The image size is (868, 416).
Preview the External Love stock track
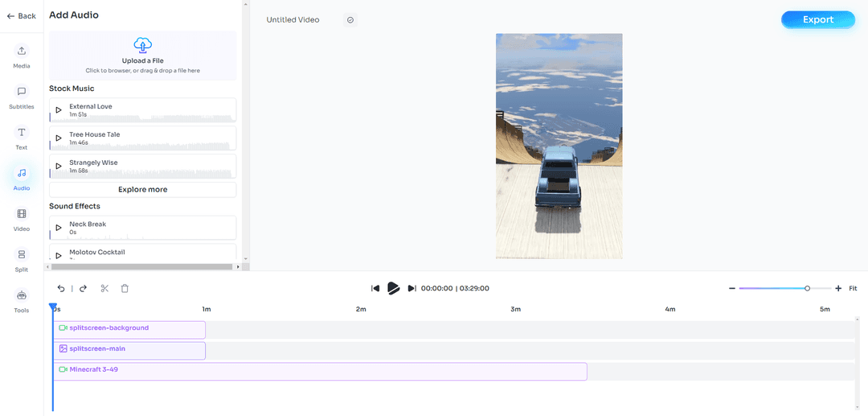pos(59,109)
